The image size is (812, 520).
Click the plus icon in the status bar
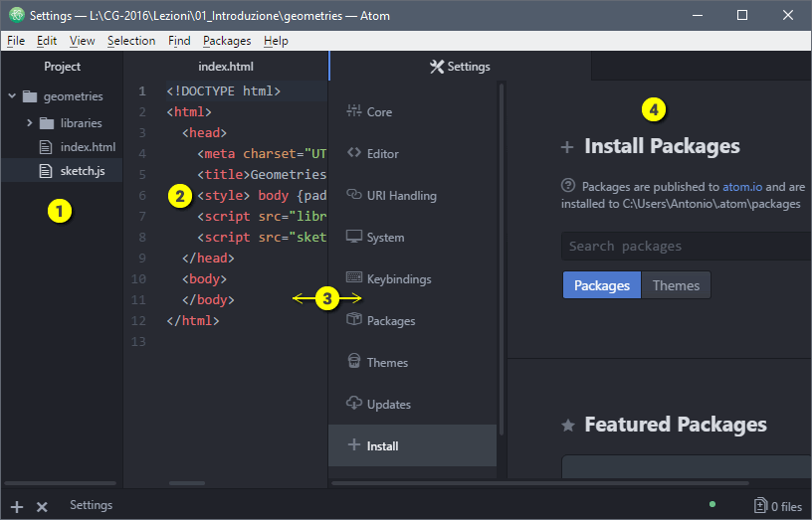click(x=17, y=506)
